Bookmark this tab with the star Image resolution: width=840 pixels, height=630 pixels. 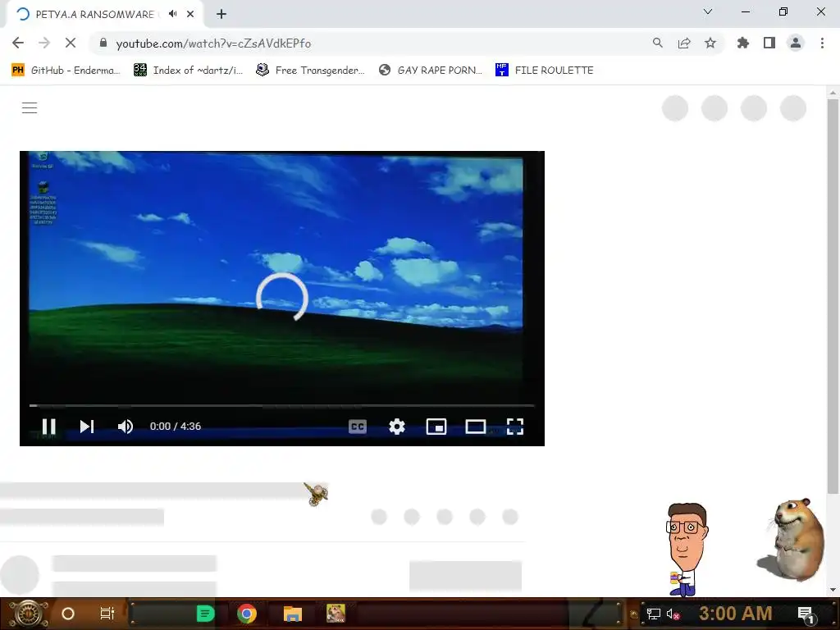[710, 43]
